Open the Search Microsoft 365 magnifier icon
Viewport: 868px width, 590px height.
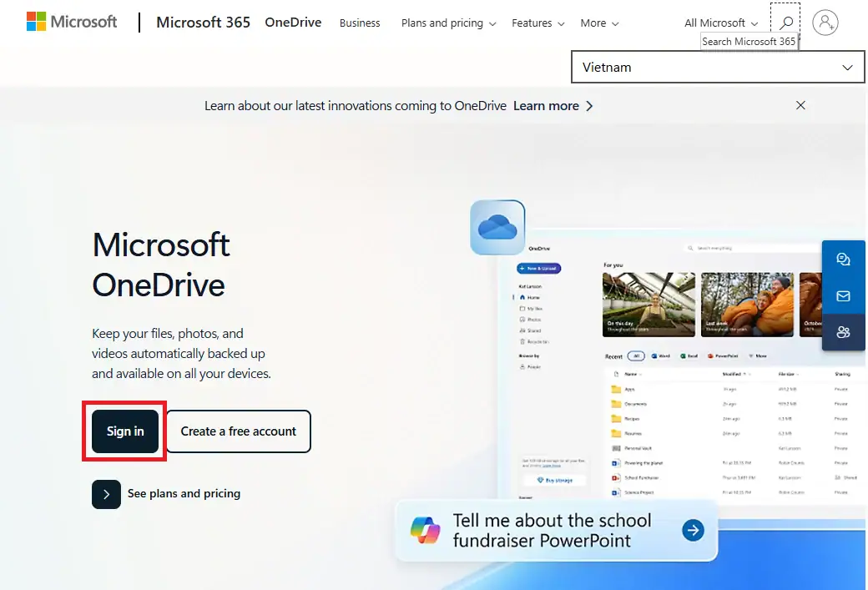(785, 23)
